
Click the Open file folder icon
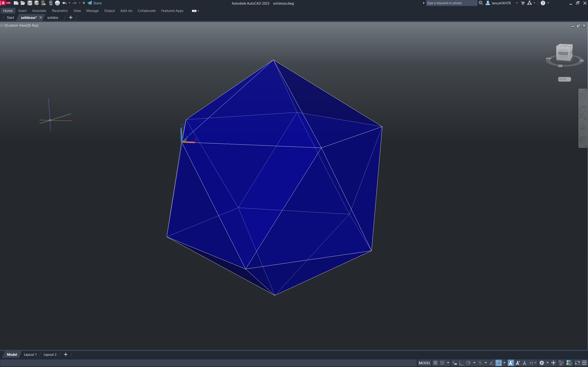point(23,3)
